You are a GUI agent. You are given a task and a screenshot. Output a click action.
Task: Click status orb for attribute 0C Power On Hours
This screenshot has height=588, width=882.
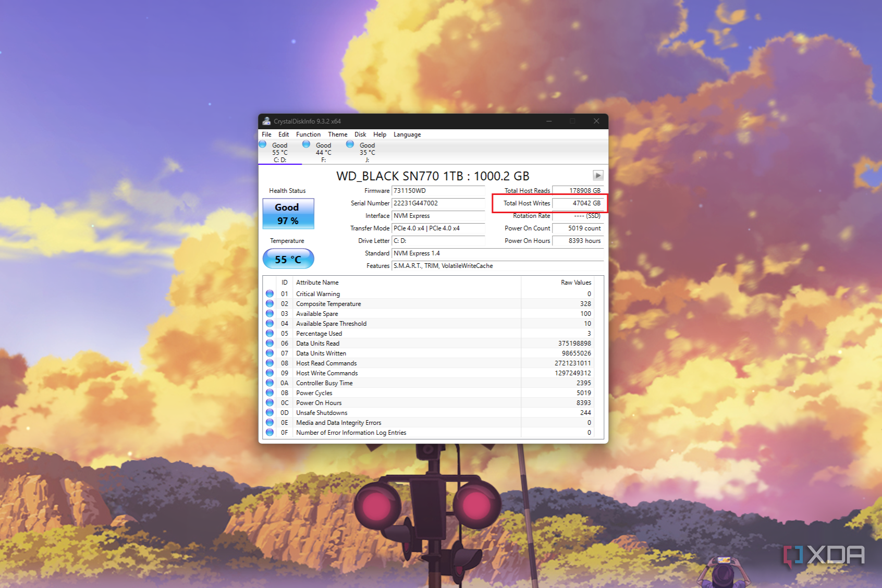tap(269, 402)
